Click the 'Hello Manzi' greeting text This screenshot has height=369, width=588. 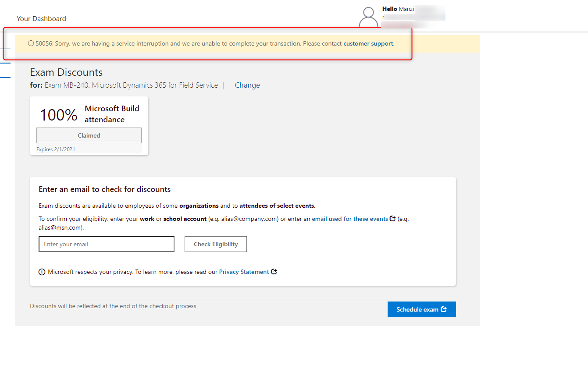click(398, 9)
